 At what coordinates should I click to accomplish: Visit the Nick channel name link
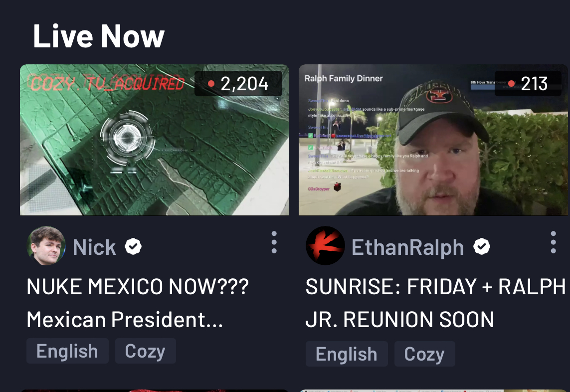(x=95, y=247)
